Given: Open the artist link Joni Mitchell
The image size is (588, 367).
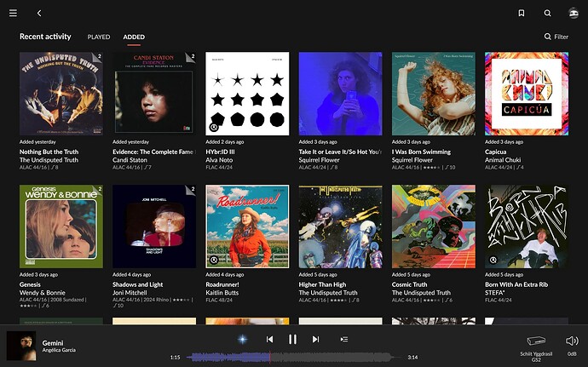Looking at the screenshot, I should tap(130, 293).
